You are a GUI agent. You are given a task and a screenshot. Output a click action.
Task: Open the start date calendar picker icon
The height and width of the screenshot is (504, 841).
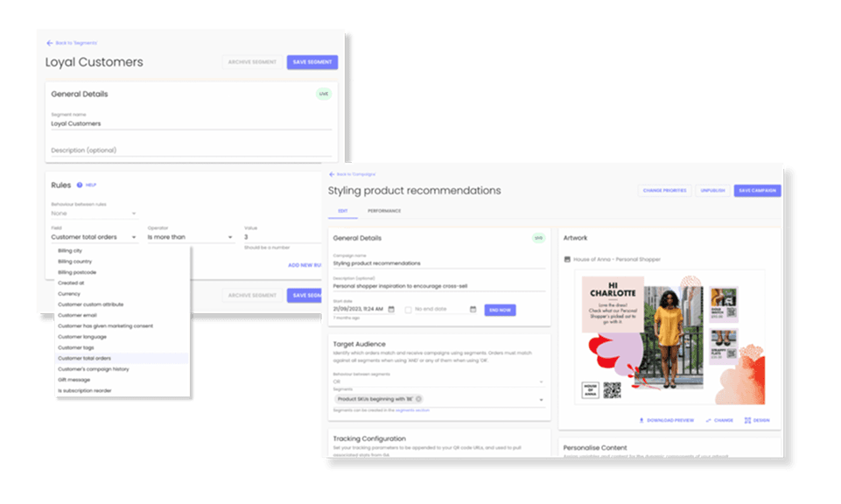(391, 309)
